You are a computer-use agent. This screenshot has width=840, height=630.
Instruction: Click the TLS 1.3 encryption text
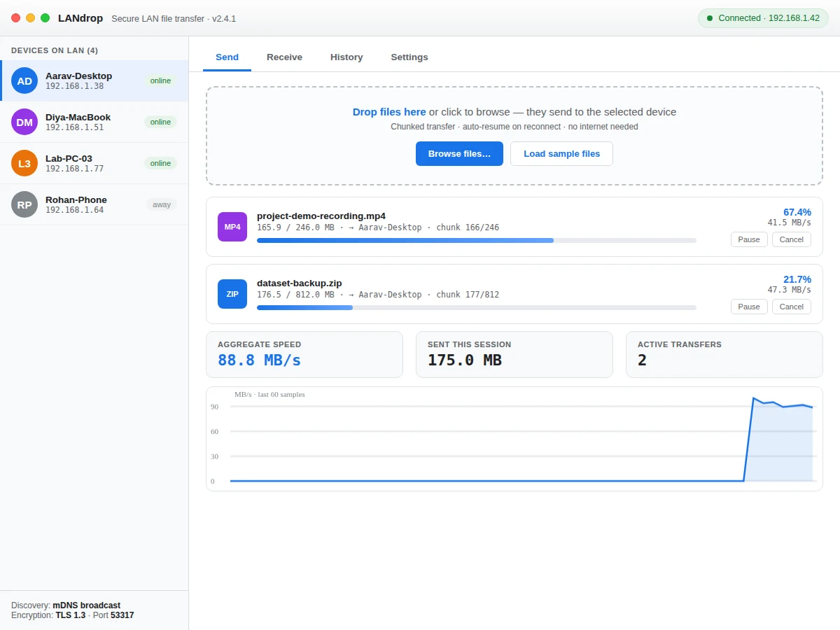[71, 615]
